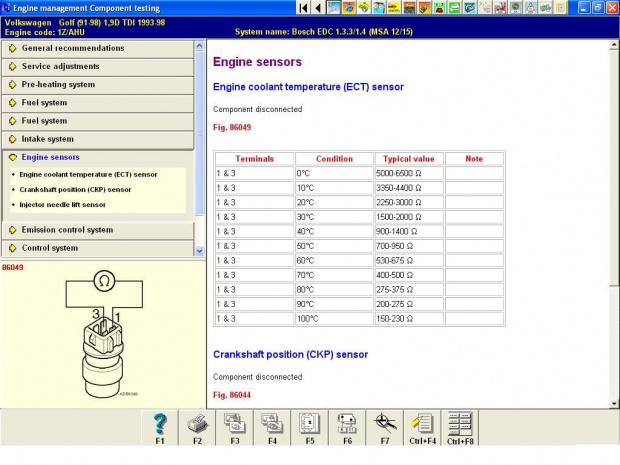Minimize the Engine management window
This screenshot has height=465, width=620.
tap(584, 8)
